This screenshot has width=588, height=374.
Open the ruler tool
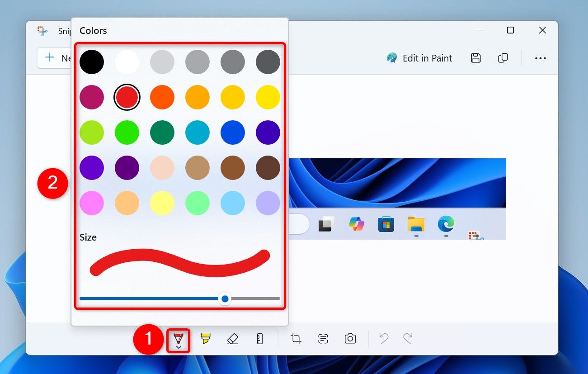(x=259, y=338)
